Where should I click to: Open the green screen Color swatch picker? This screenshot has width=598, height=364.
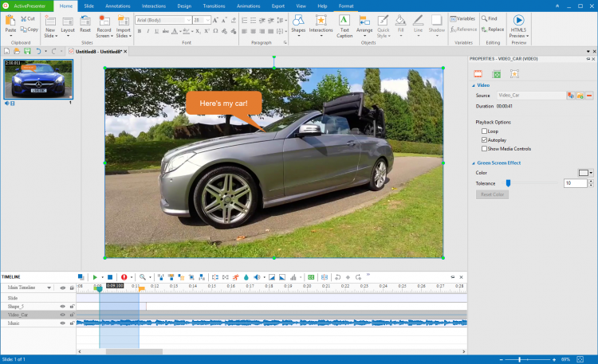click(584, 172)
